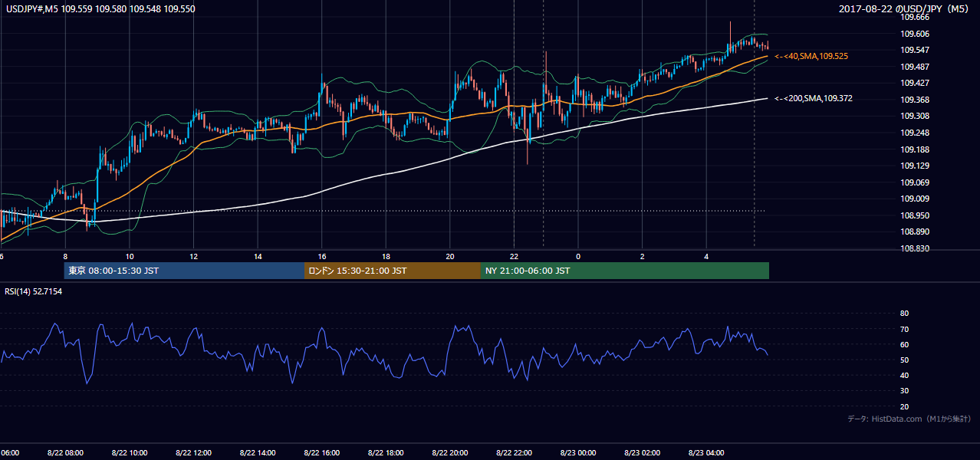980x460 pixels.
Task: Click RSI axis level 50
Action: [904, 360]
